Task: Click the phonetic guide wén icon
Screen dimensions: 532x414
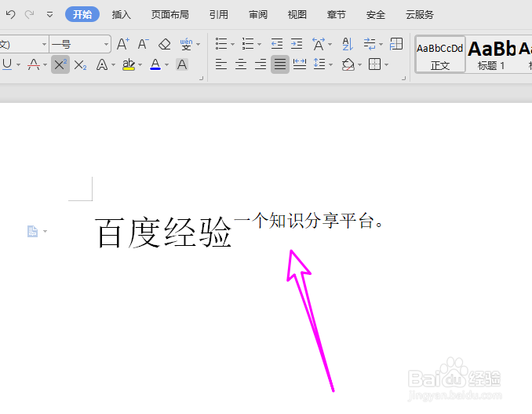Action: (x=186, y=44)
